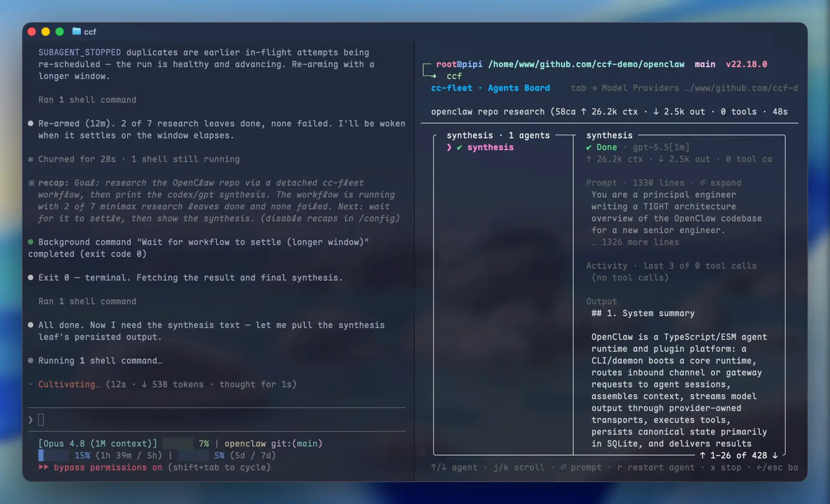Viewport: 830px width, 504px height.
Task: Click the 'main' branch label in the prompt
Action: point(705,64)
